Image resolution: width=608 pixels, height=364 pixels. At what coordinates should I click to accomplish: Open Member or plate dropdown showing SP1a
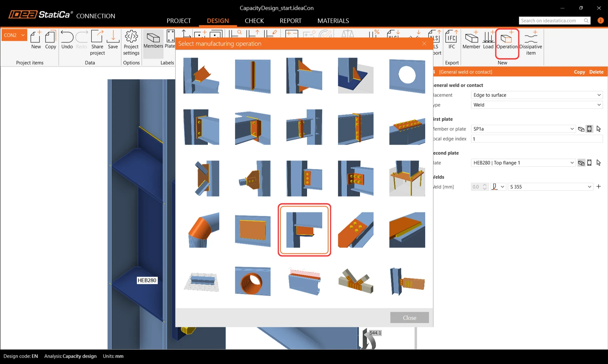(x=524, y=129)
